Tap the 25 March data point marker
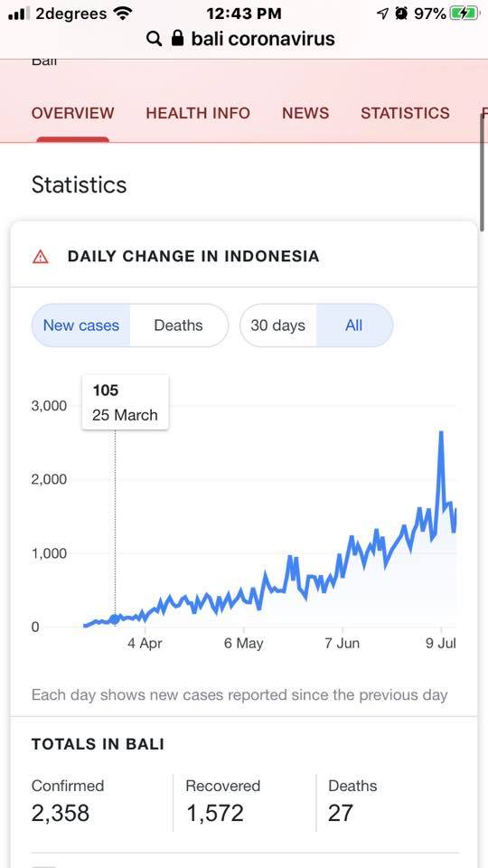This screenshot has height=868, width=488. pos(115,619)
